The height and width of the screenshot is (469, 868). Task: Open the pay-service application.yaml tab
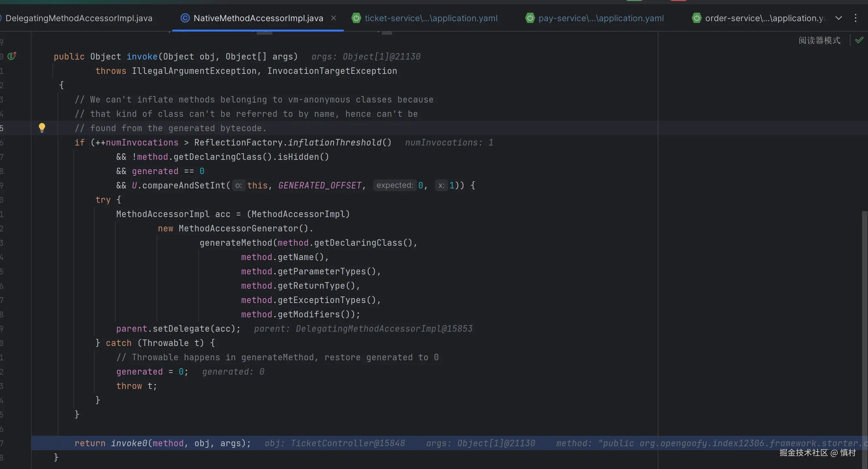(601, 18)
